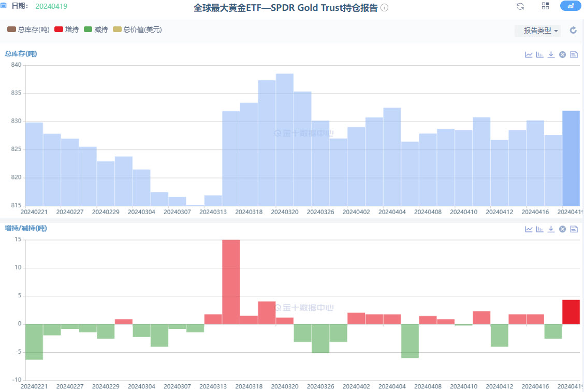This screenshot has height=392, width=584.
Task: Toggle the 总价值(美元) legend series
Action: pos(137,29)
